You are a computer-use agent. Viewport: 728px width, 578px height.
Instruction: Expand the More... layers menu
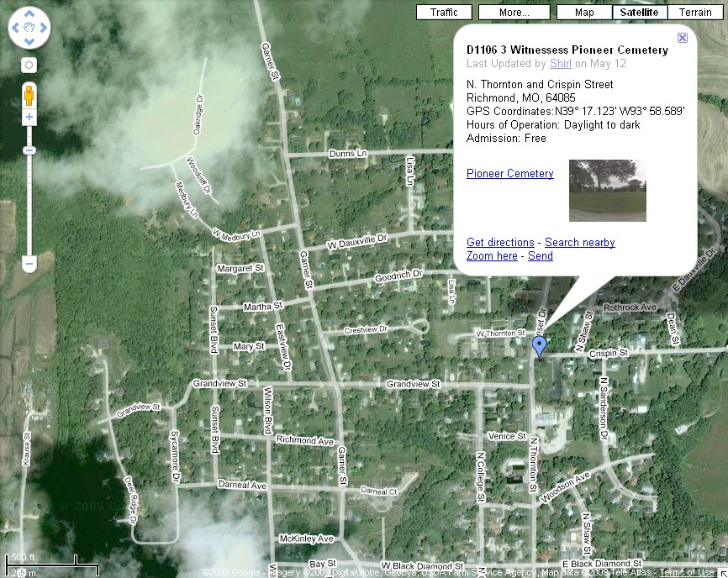(514, 13)
